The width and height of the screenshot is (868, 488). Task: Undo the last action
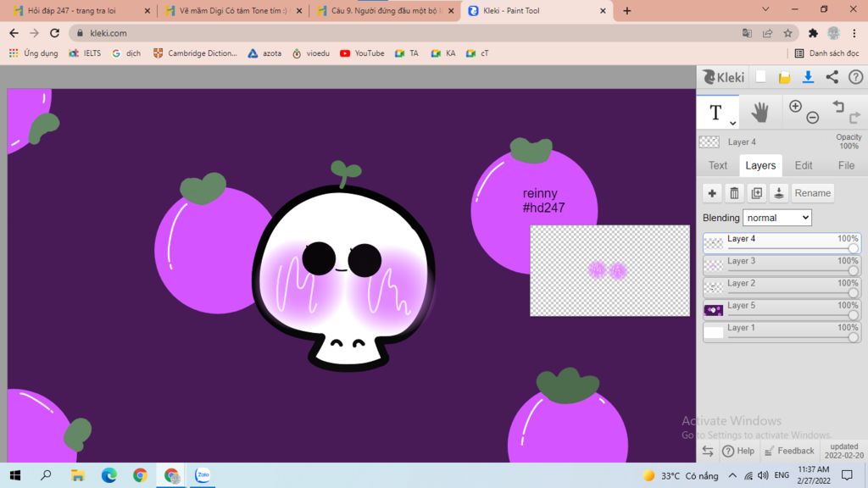tap(838, 106)
